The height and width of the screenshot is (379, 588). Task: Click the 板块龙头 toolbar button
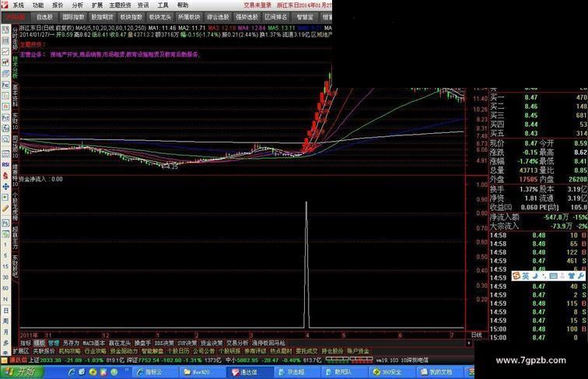tap(160, 17)
